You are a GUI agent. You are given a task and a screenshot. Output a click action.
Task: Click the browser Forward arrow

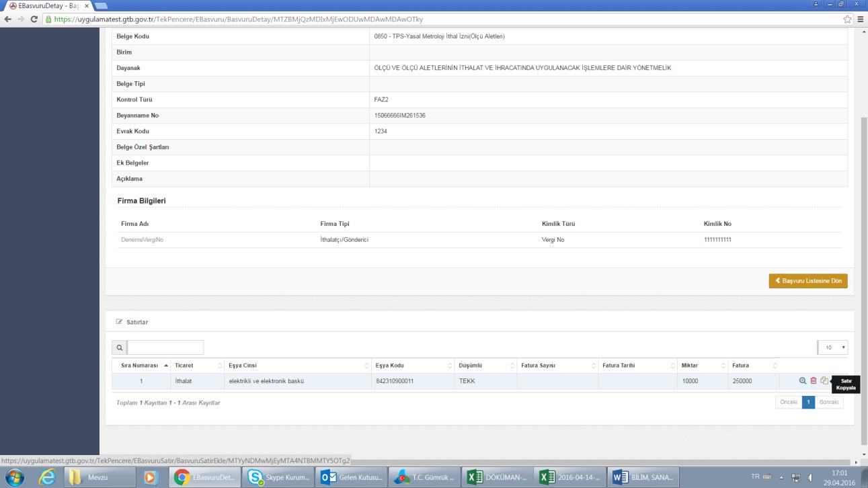[22, 19]
